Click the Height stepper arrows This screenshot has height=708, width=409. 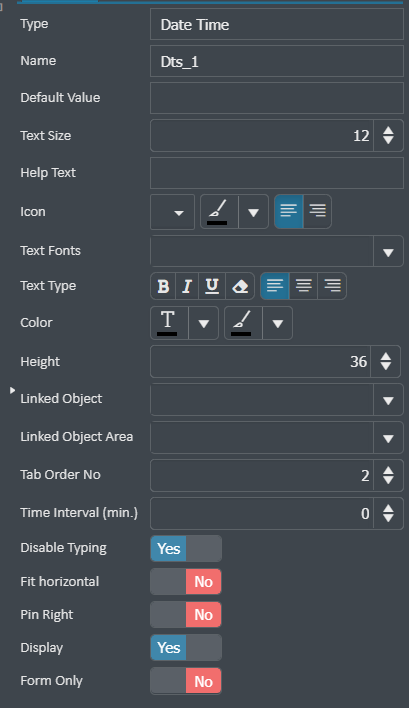[386, 361]
